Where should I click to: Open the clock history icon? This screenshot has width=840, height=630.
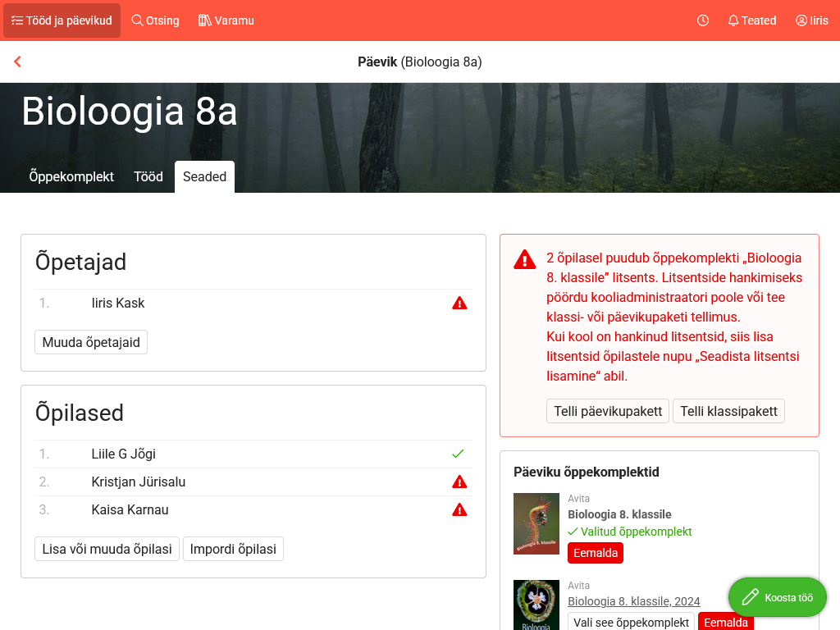pos(703,21)
